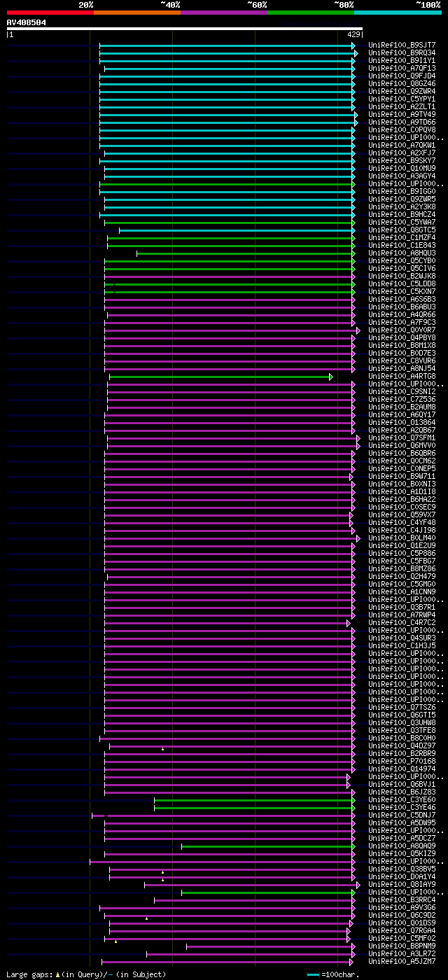Select label UniRef100_P70168
Image resolution: width=448 pixels, height=980 pixels.
402,761
